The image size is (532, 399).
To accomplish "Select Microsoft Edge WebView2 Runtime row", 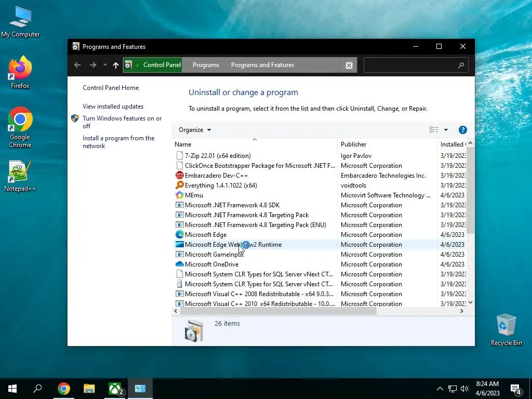I will pos(319,244).
